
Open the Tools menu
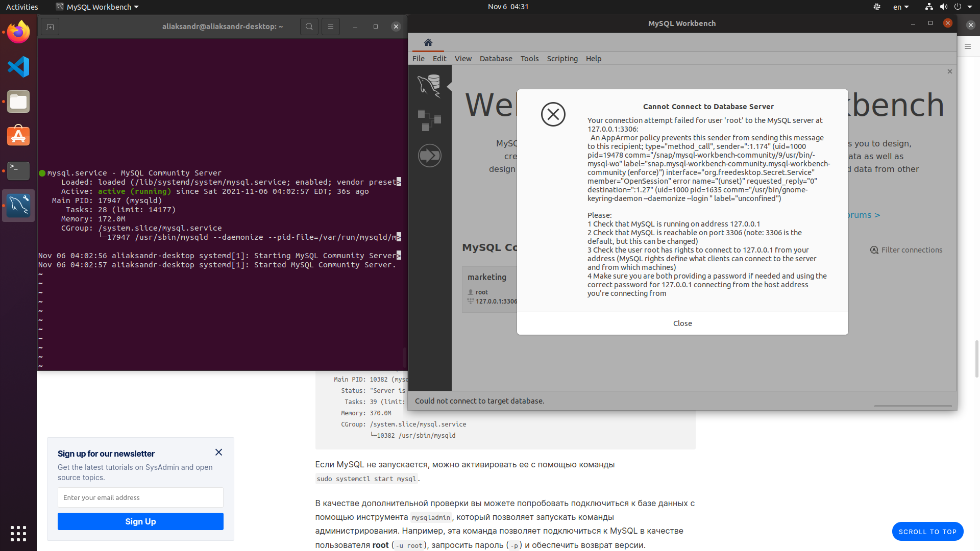(x=529, y=59)
